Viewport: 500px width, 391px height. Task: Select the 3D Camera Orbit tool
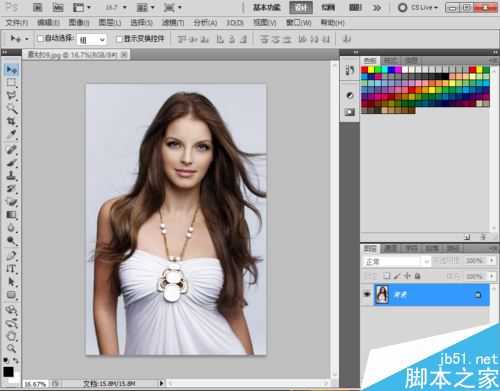point(12,323)
